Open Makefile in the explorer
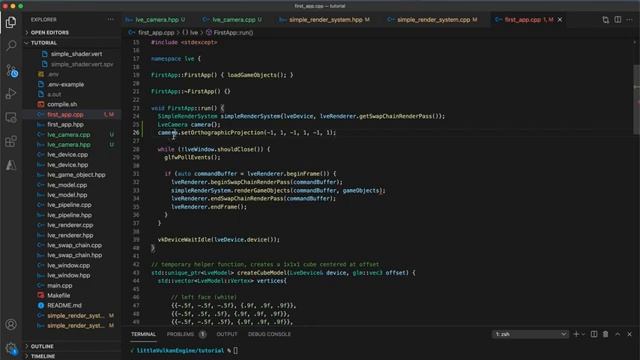The width and height of the screenshot is (640, 360). click(58, 296)
